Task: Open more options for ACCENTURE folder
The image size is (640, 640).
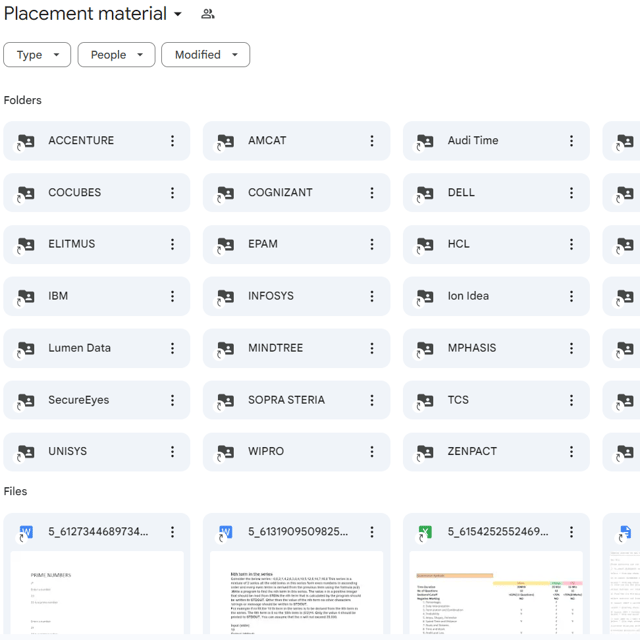Action: [172, 141]
